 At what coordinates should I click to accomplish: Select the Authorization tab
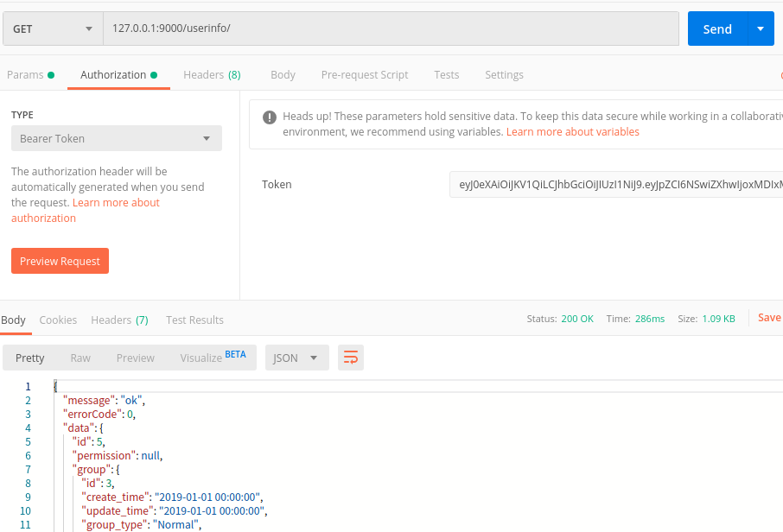pos(119,75)
